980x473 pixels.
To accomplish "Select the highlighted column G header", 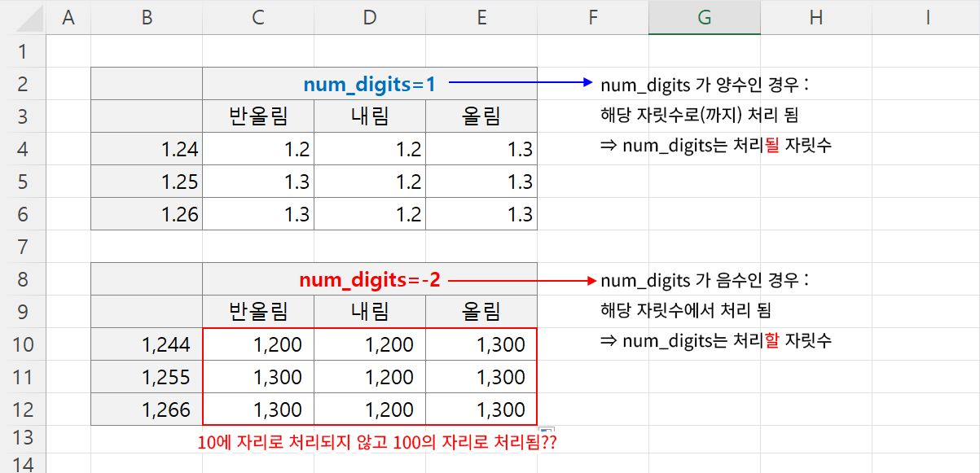I will [x=705, y=17].
